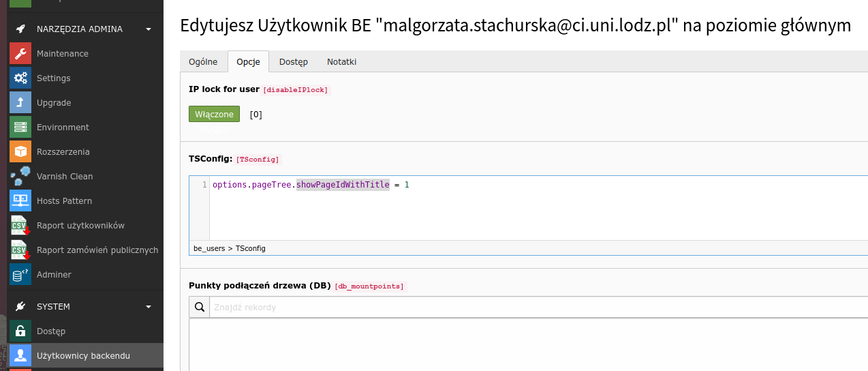Toggle the Włączone IP lock switch
The image size is (868, 371).
tap(214, 115)
